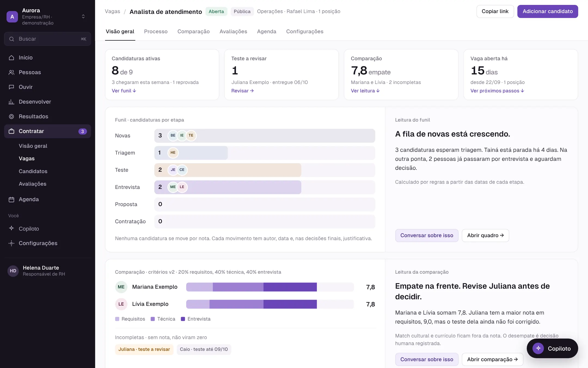Click the sidebar Copiloto sparkle icon
Viewport: 588px width, 368px height.
point(11,228)
